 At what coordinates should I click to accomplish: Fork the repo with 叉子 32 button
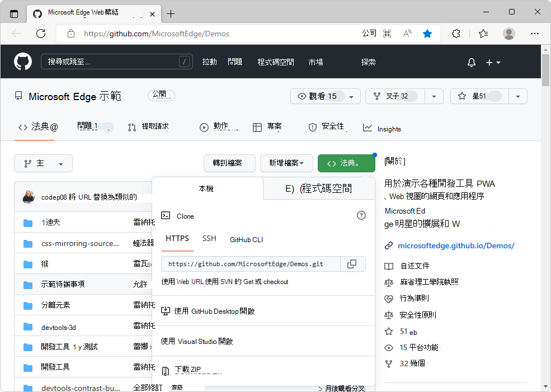click(x=395, y=96)
